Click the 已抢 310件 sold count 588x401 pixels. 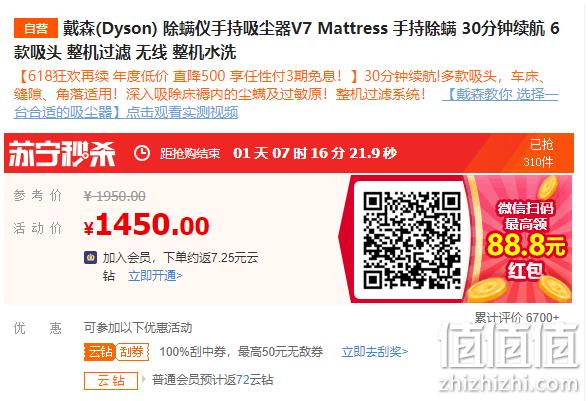tap(539, 153)
